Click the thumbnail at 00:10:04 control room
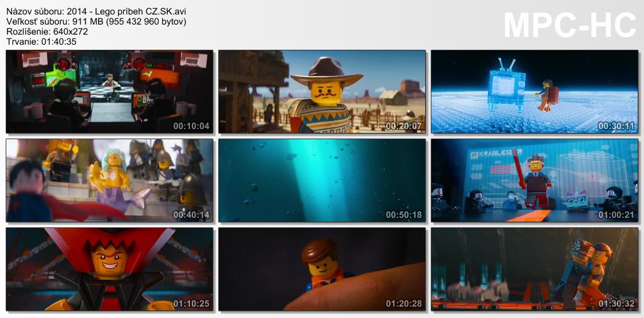The image size is (644, 318). pos(109,91)
